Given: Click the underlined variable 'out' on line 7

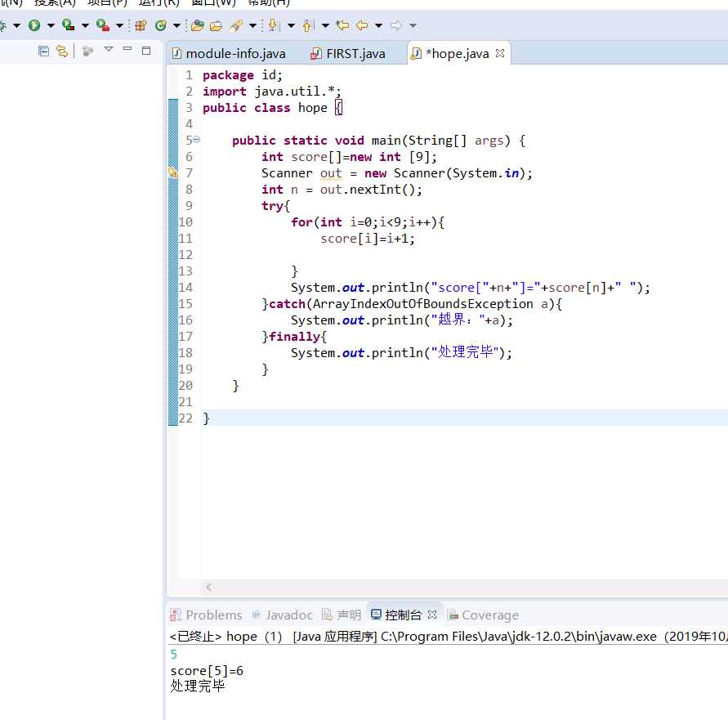Looking at the screenshot, I should click(x=331, y=173).
